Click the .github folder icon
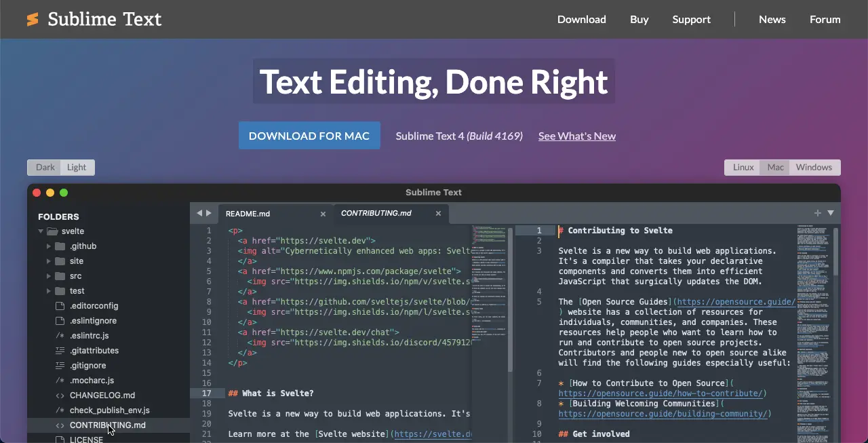The image size is (868, 443). coord(60,246)
